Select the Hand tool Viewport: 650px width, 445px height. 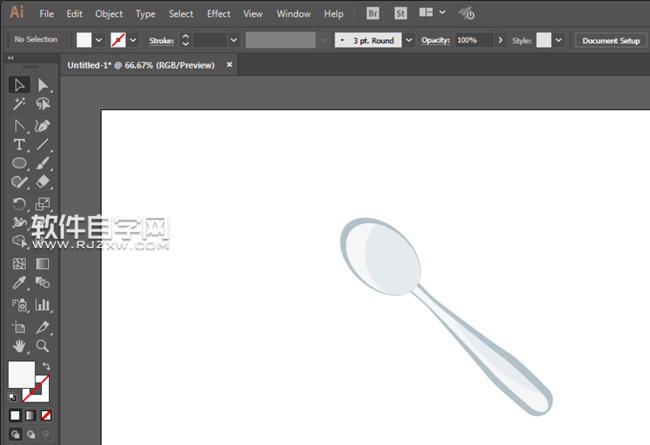pyautogui.click(x=19, y=346)
